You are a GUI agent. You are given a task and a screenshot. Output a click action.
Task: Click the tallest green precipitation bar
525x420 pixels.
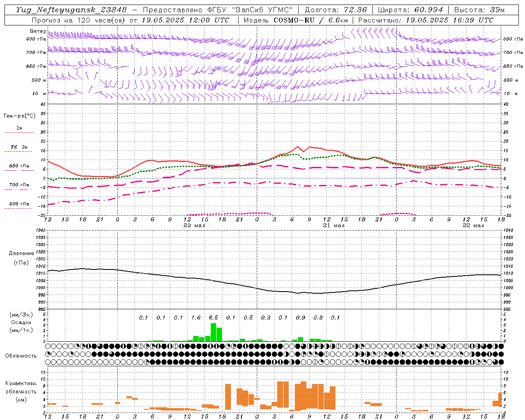tap(213, 332)
